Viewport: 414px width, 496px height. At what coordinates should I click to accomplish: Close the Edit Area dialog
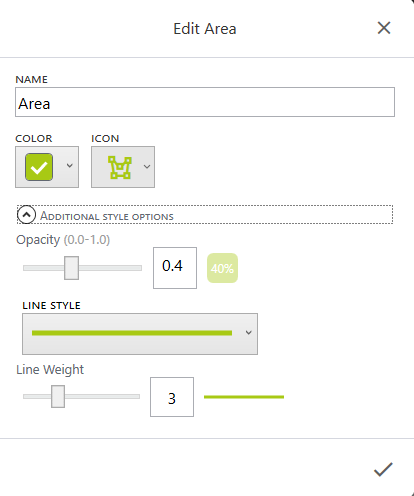click(x=384, y=28)
